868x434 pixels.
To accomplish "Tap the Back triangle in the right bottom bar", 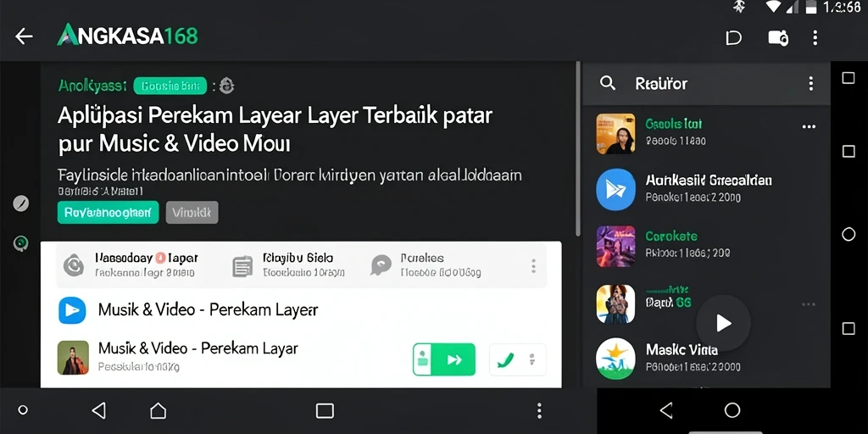I will tap(666, 410).
